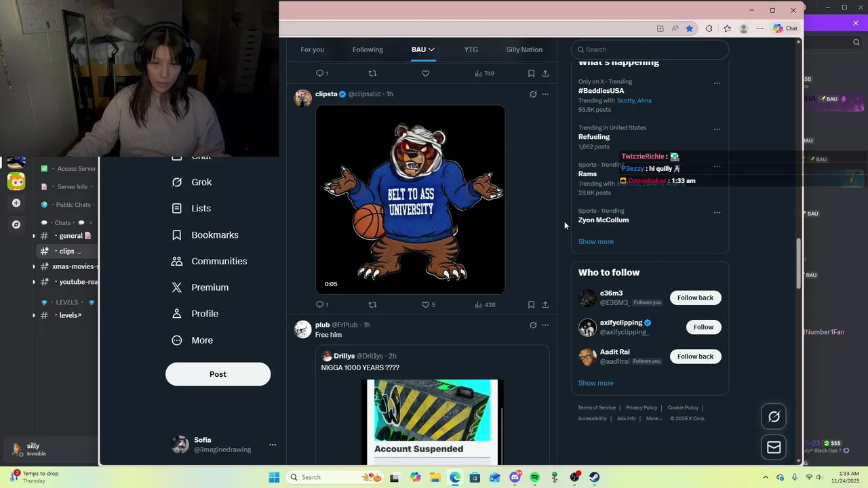Click Grok icon on plub post
This screenshot has height=488, width=868.
533,325
